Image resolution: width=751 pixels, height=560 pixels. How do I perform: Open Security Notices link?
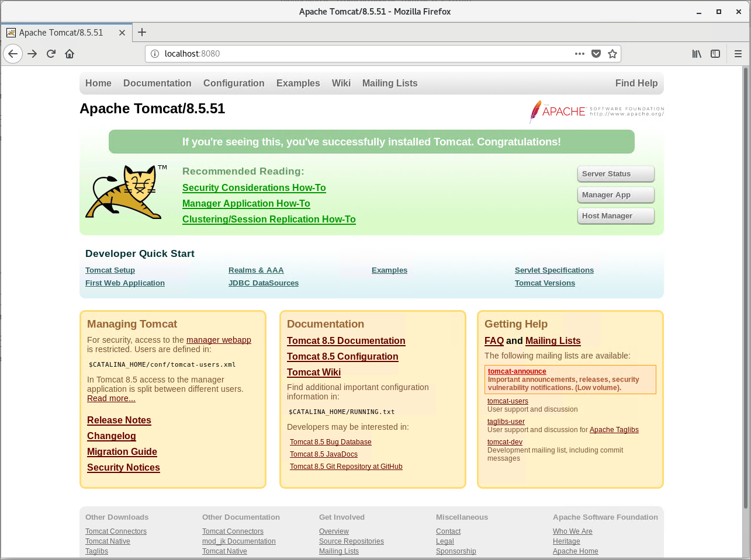(x=123, y=468)
